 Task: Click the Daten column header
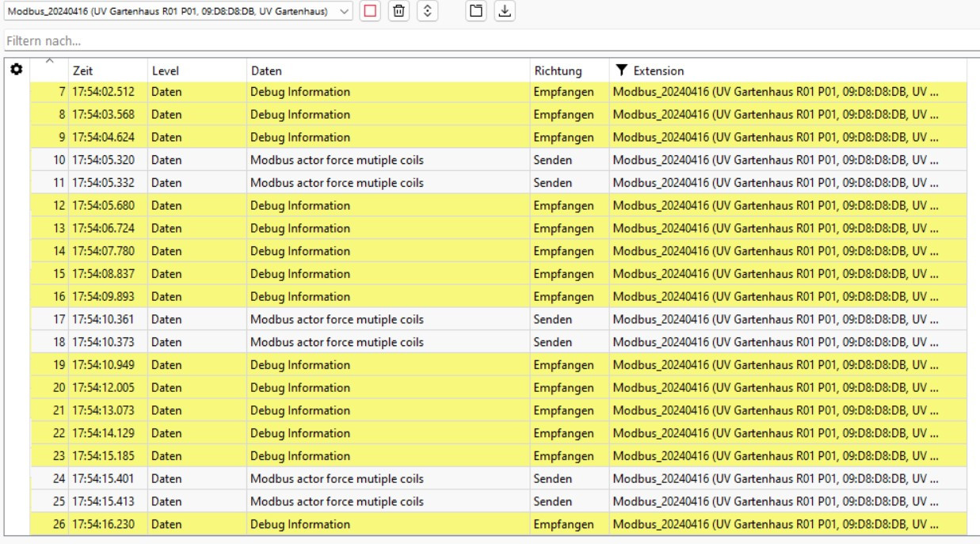point(266,70)
